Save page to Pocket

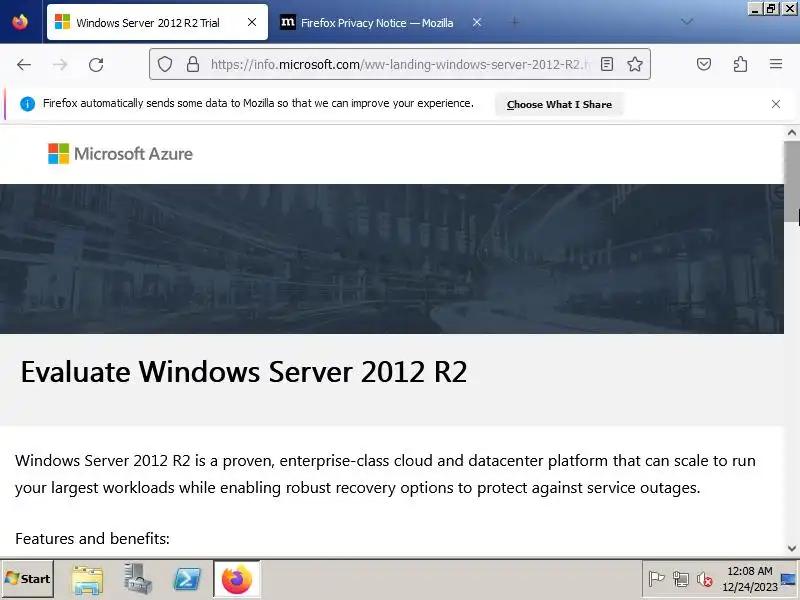click(704, 64)
